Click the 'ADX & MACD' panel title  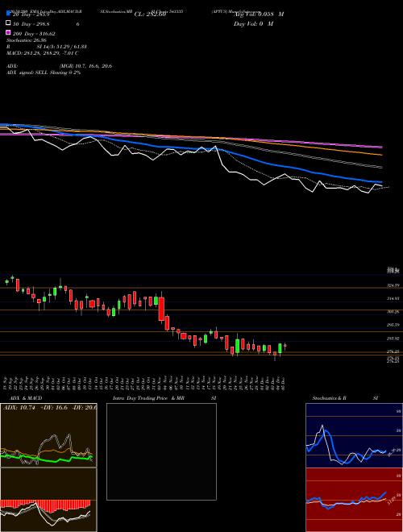26,398
